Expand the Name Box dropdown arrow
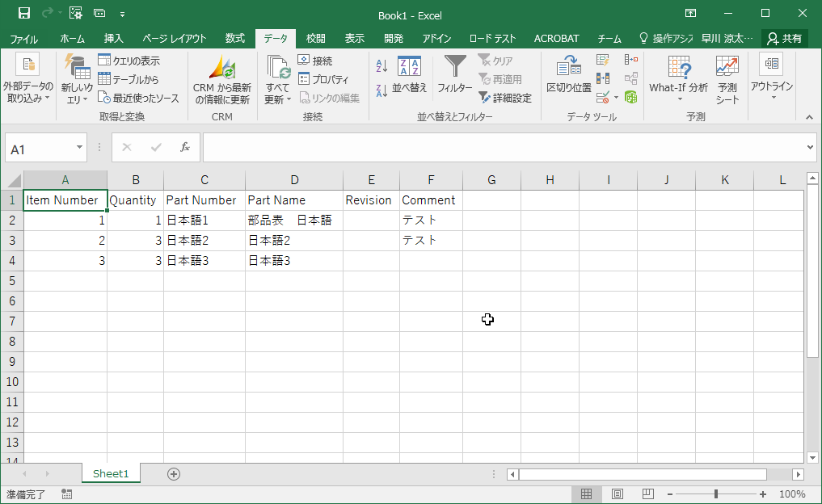Screen dimensions: 822x504 point(79,148)
